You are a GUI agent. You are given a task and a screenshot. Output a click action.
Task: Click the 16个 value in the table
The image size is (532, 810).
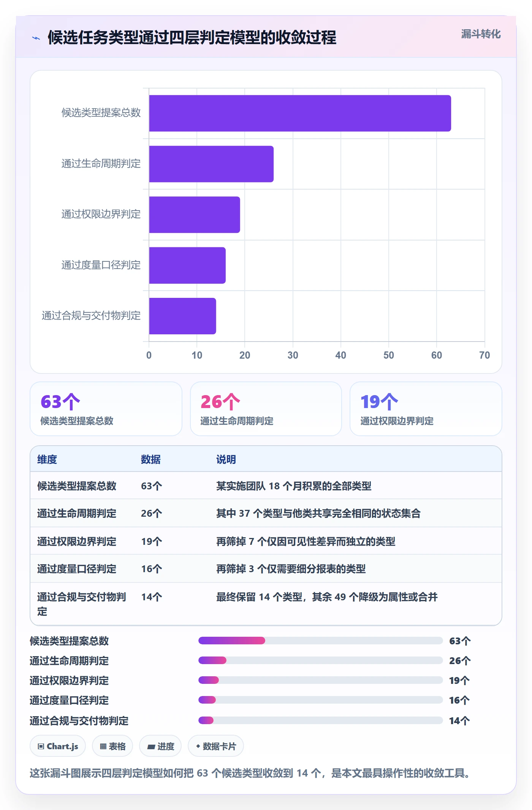click(x=152, y=569)
